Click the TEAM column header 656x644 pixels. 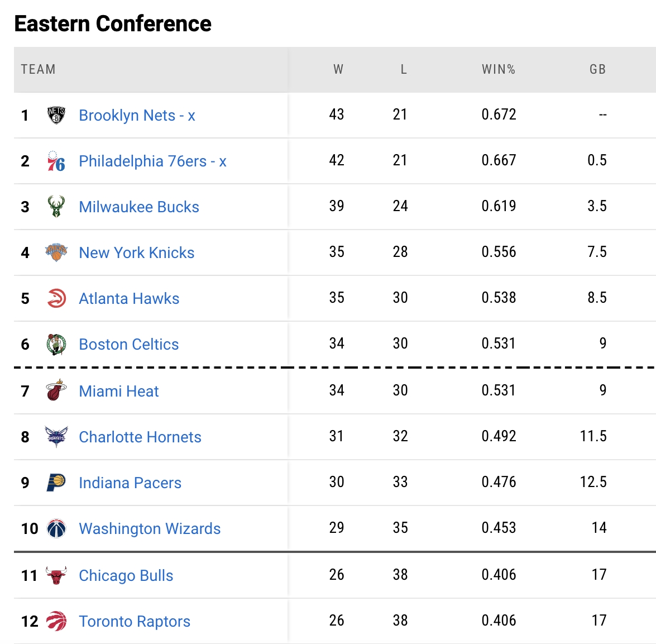(38, 69)
